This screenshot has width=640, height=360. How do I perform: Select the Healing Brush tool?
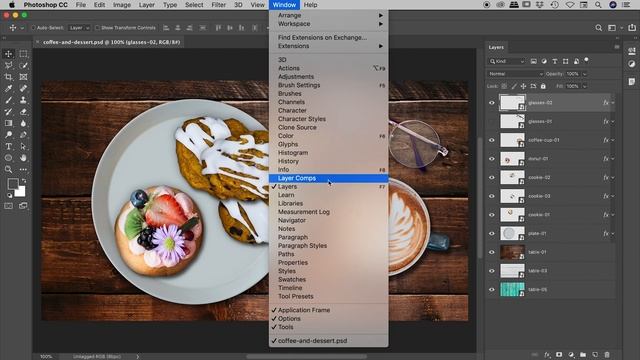coord(23,88)
